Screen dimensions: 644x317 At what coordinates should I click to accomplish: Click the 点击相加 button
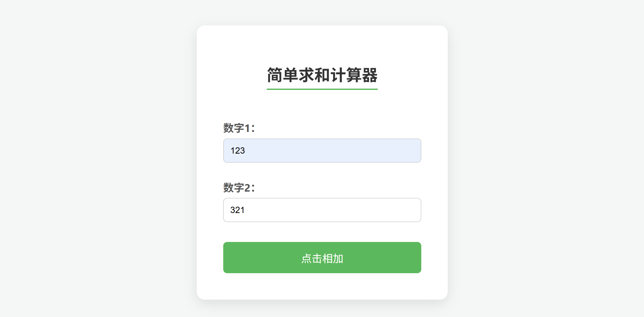tap(322, 258)
